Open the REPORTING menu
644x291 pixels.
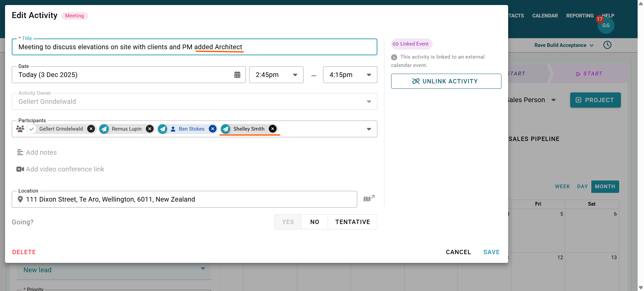pyautogui.click(x=580, y=16)
